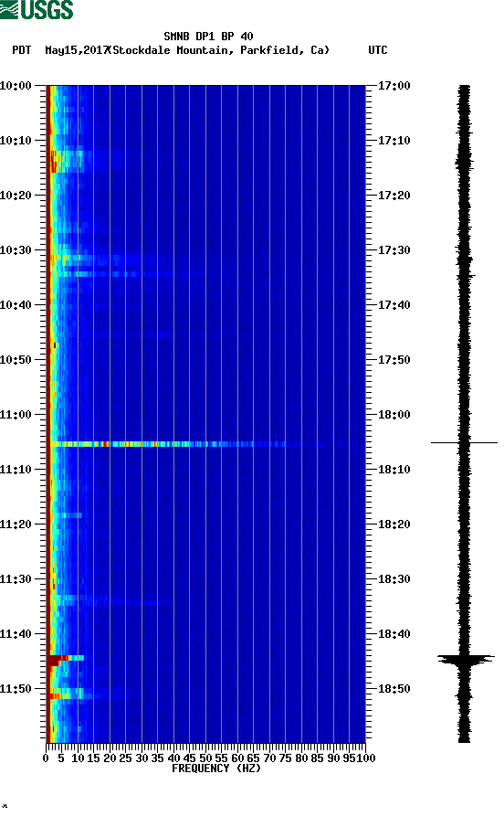Click the '11:00' PDT time label
This screenshot has width=504, height=816.
[x=16, y=415]
